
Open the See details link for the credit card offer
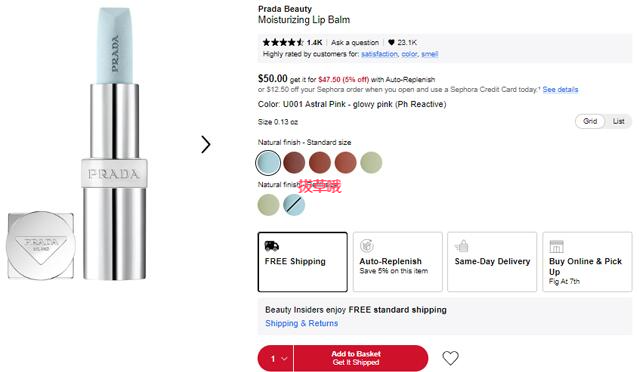tap(560, 90)
